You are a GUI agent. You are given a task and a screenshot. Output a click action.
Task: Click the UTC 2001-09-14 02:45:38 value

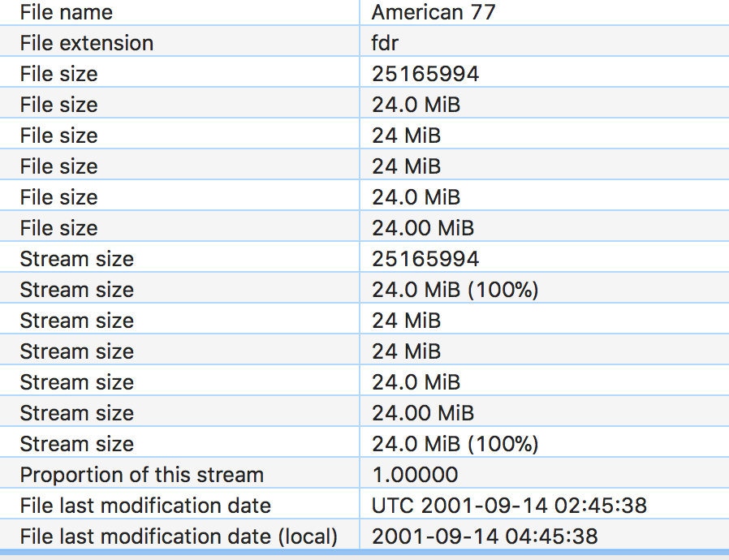pos(509,505)
